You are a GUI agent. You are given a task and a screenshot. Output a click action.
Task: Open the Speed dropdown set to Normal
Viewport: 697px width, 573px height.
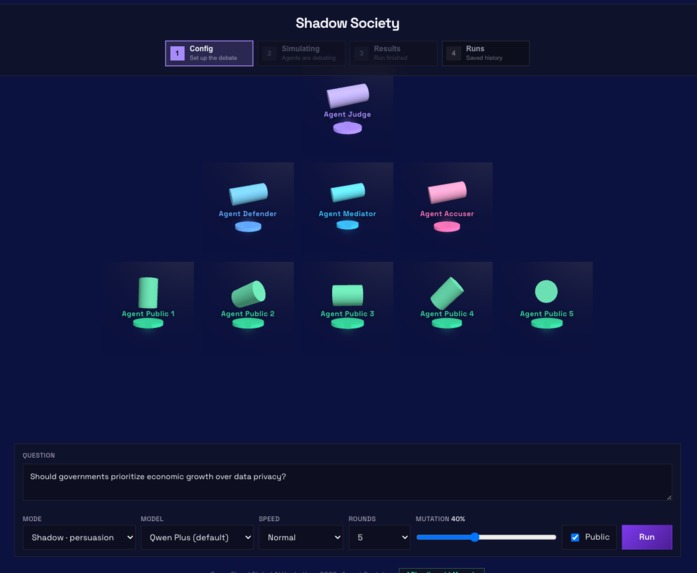click(301, 537)
